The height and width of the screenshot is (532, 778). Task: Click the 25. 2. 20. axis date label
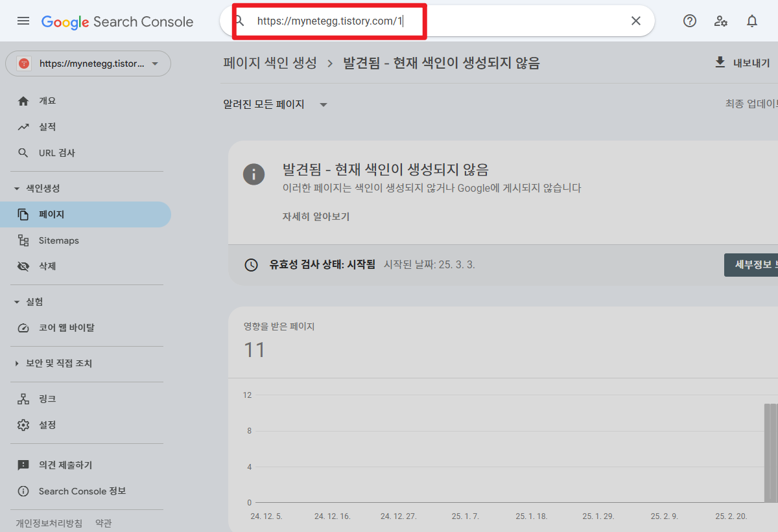732,516
